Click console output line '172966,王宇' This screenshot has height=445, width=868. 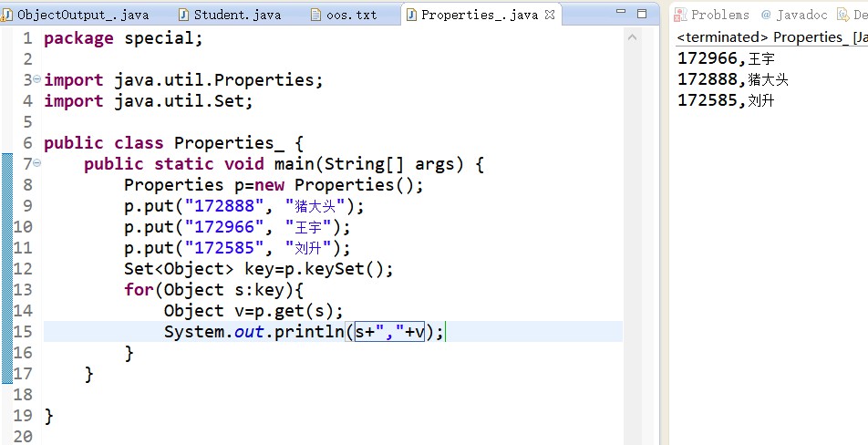point(726,58)
